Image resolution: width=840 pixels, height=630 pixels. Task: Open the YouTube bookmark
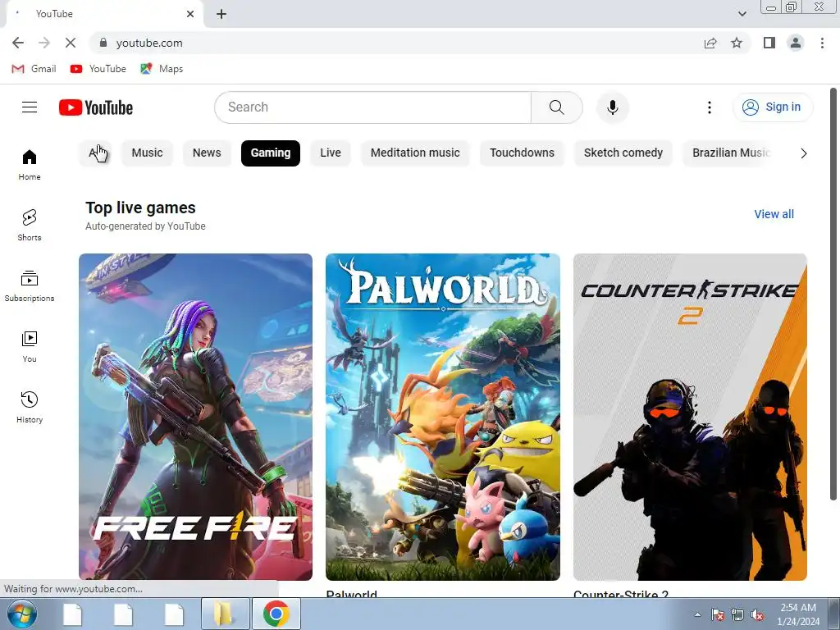pos(98,69)
